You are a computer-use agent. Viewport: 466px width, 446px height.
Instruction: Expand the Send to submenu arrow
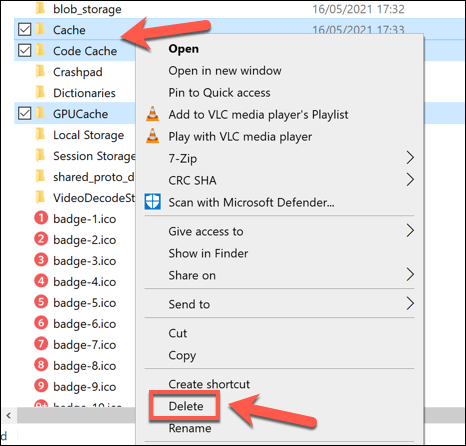click(x=410, y=304)
